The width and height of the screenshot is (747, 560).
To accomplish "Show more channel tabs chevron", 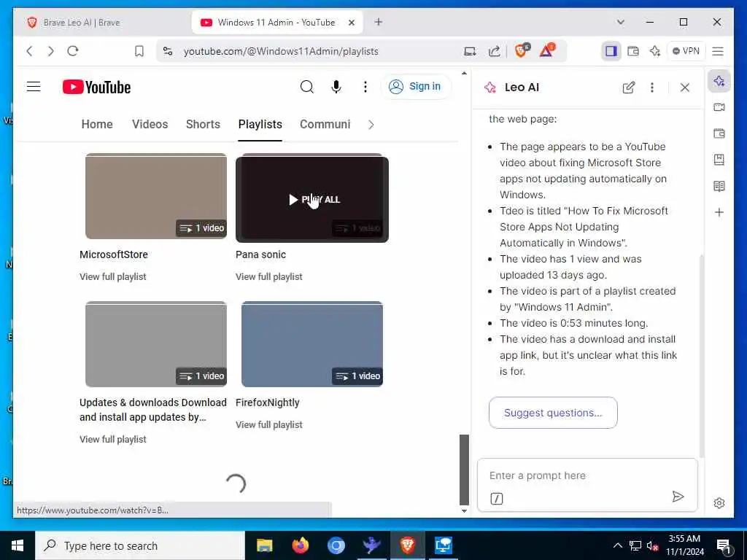I will coord(371,125).
